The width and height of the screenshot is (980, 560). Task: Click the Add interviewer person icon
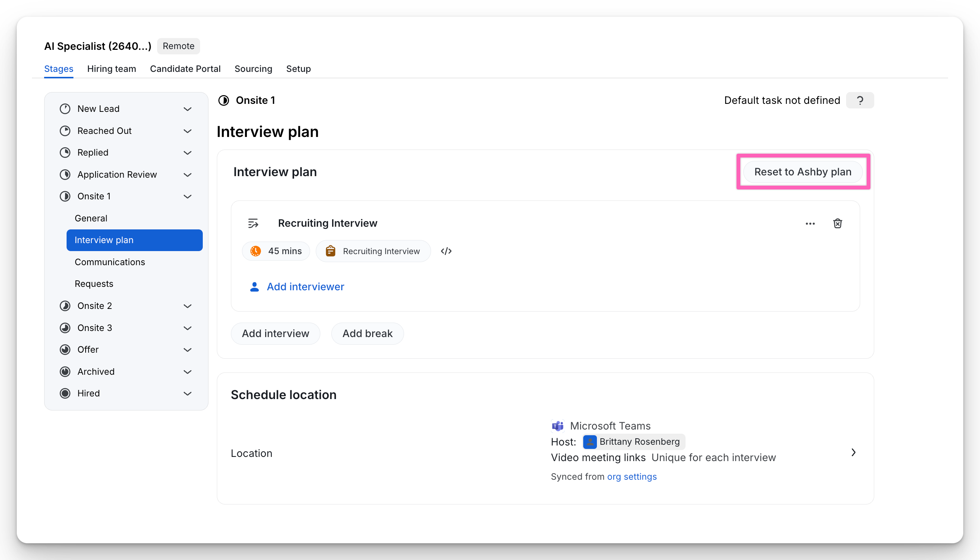coord(254,287)
